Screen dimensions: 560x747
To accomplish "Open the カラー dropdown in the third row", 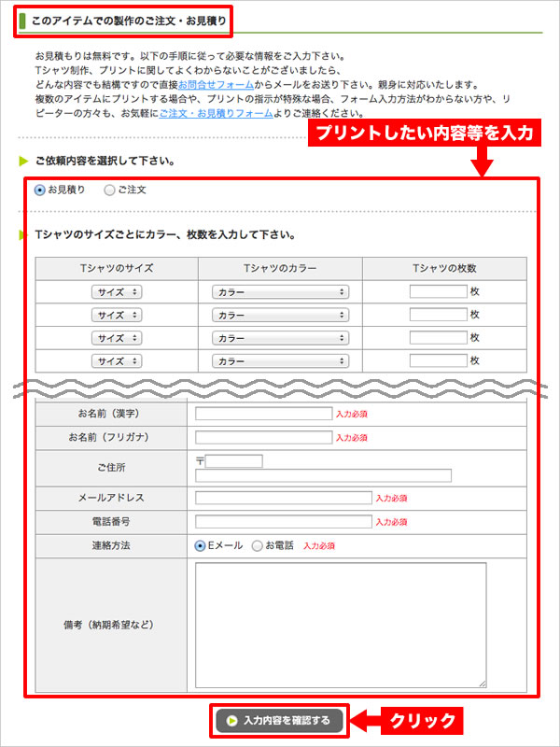I will 280,337.
